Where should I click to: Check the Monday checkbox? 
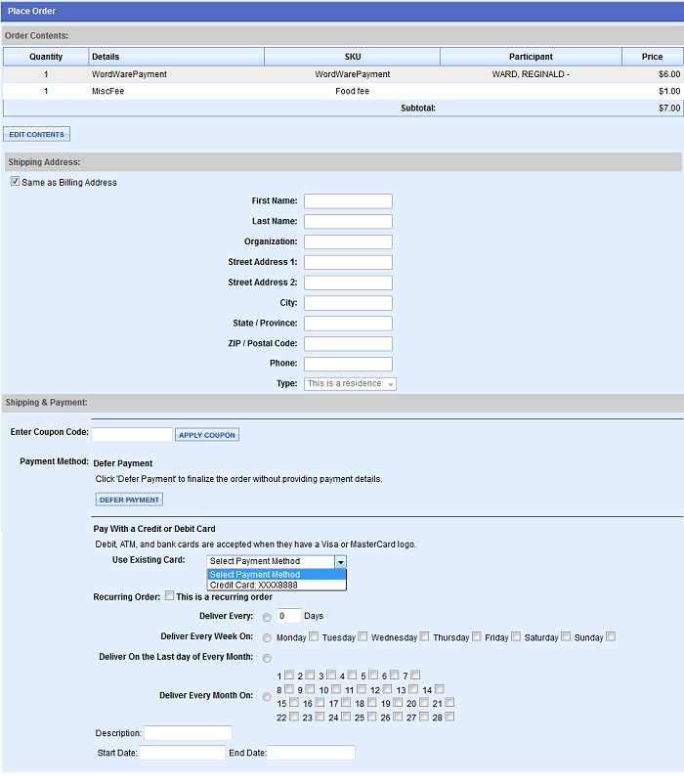click(314, 636)
